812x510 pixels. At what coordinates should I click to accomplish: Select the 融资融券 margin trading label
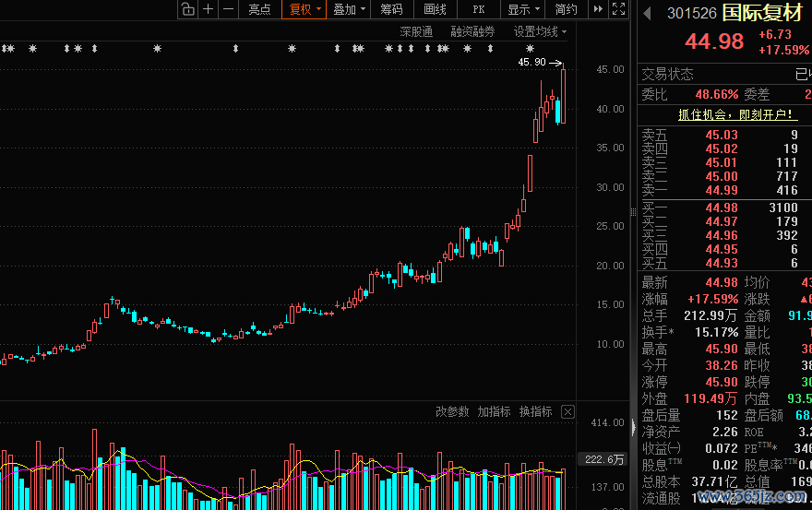coord(472,32)
